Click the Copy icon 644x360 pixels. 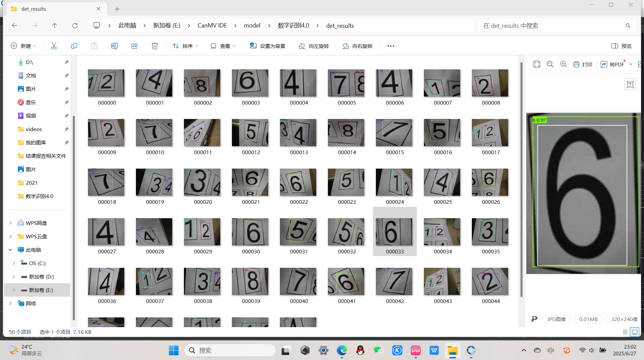(x=74, y=46)
